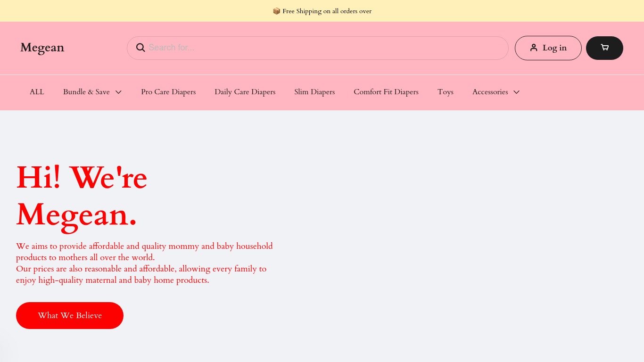Viewport: 644px width, 362px height.
Task: Open the shopping cart icon button
Action: click(604, 48)
